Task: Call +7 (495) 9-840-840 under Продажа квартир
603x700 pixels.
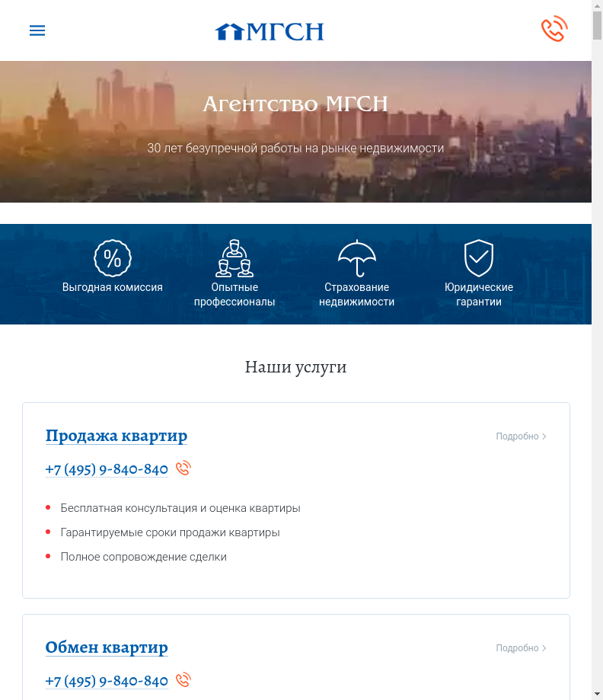Action: pos(107,469)
